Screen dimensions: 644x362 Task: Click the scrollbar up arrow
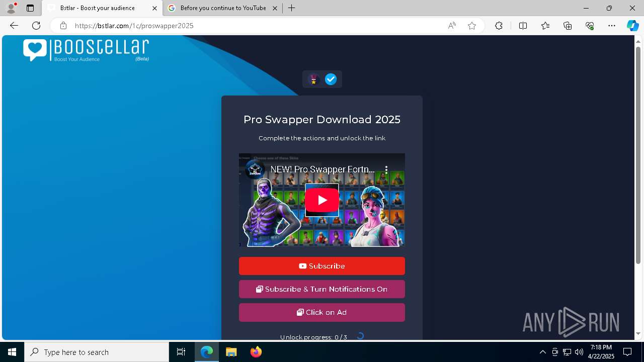(x=638, y=41)
